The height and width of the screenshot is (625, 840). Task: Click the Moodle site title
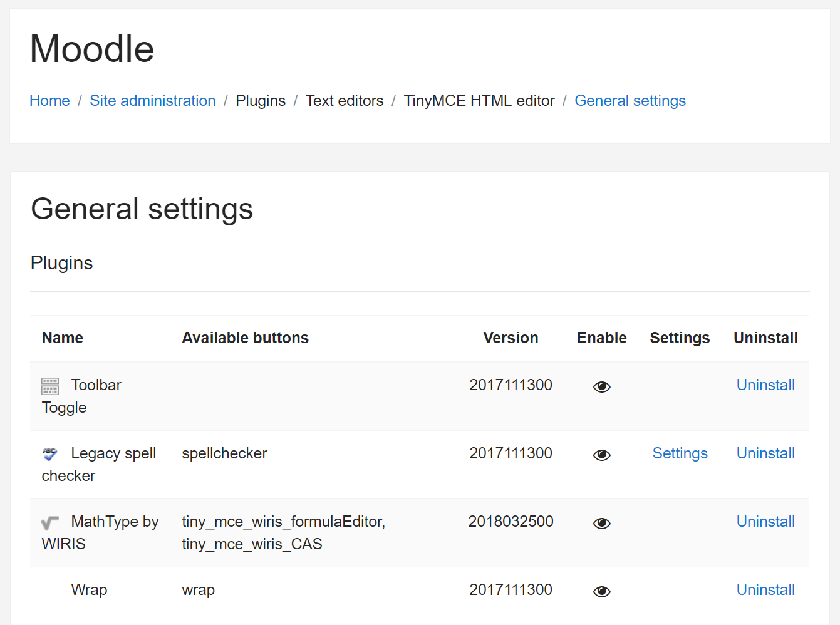[x=92, y=49]
